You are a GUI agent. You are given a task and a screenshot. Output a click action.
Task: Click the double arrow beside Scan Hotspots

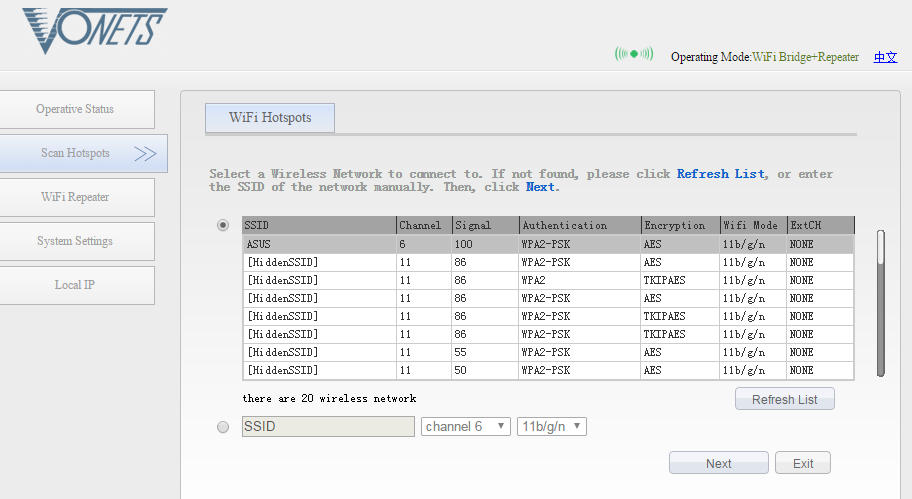coord(145,154)
